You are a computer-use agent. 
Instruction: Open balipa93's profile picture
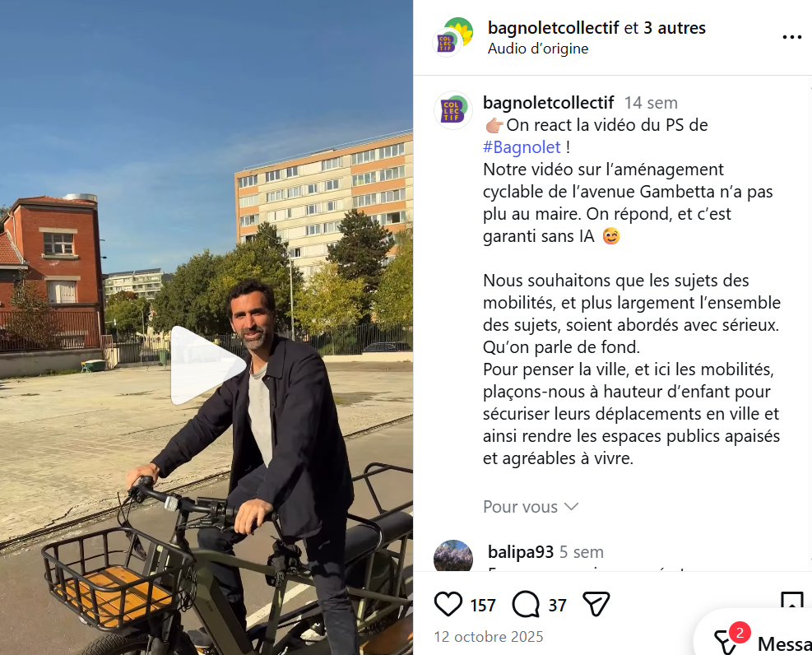453,555
